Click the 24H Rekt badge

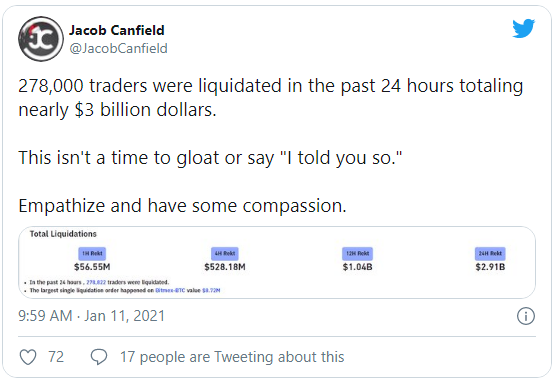click(490, 253)
